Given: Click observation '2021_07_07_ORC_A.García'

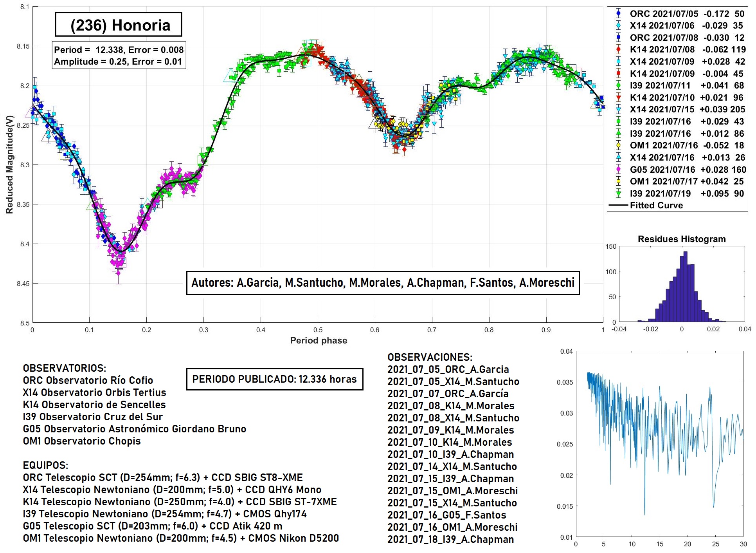Looking at the screenshot, I should [x=448, y=394].
